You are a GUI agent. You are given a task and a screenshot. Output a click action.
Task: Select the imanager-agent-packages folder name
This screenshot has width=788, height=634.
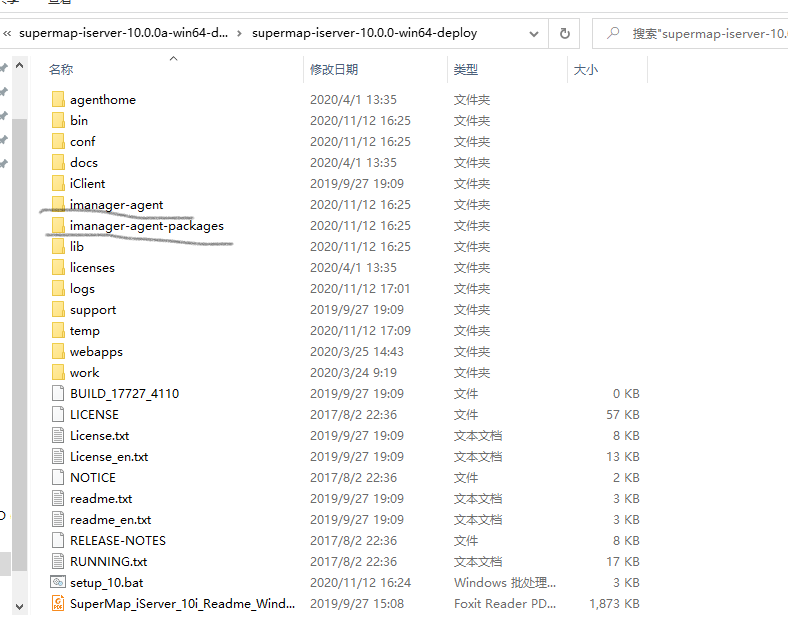[147, 226]
